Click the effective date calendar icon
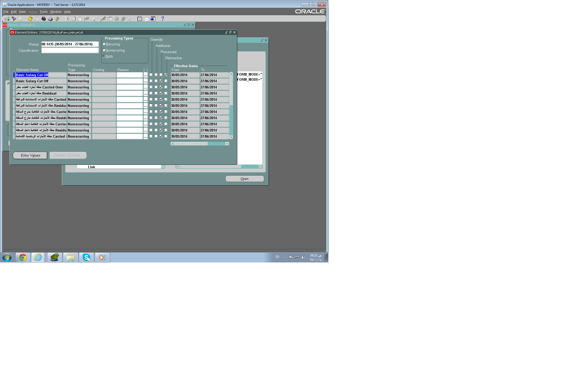 (x=140, y=19)
